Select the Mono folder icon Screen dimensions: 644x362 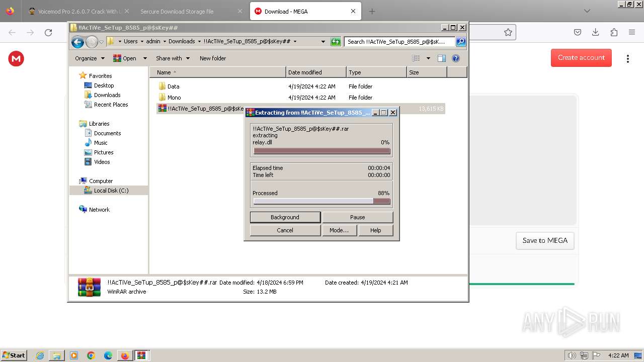coord(162,97)
